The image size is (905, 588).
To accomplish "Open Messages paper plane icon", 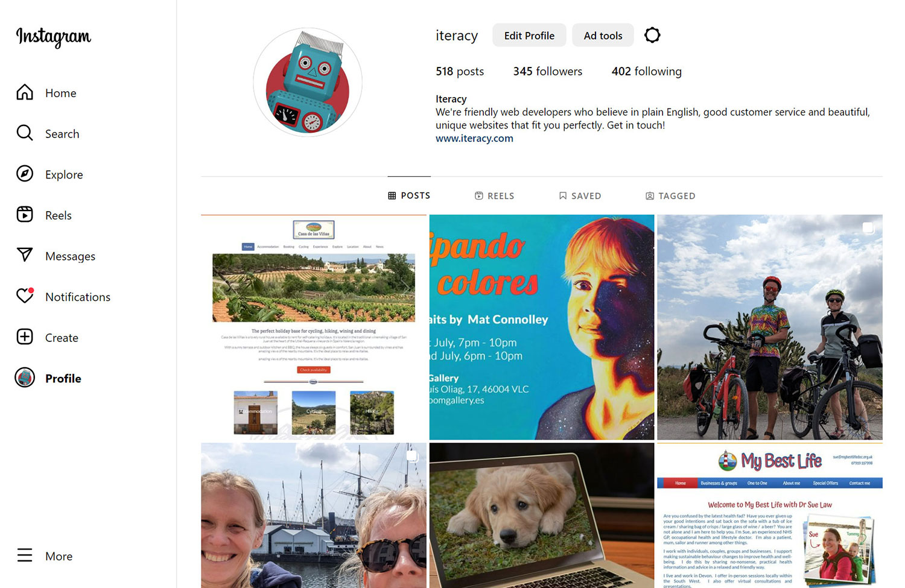I will point(25,255).
